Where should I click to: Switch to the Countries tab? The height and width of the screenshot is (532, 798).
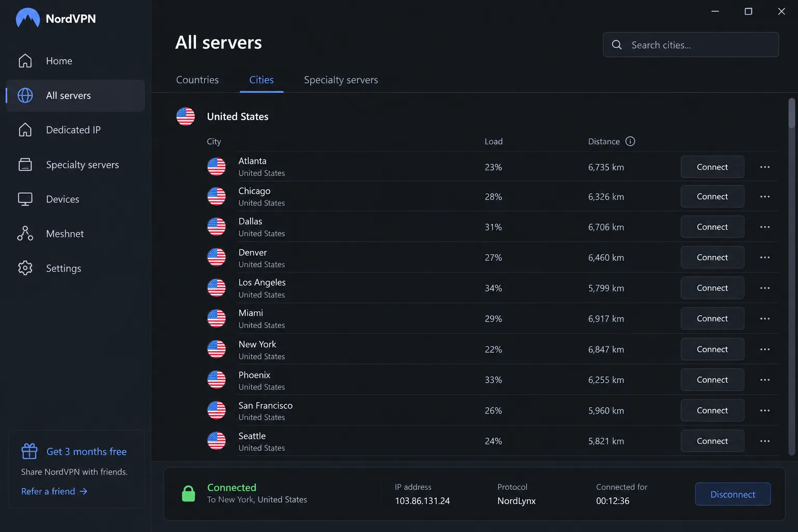(197, 80)
